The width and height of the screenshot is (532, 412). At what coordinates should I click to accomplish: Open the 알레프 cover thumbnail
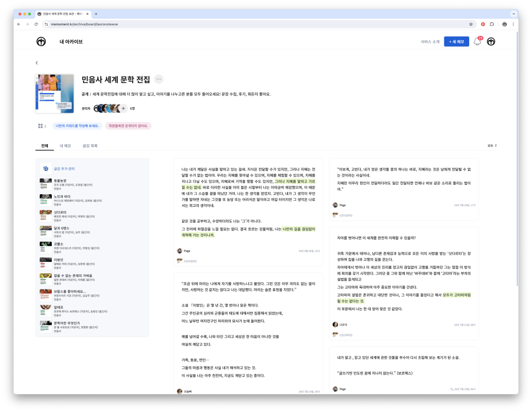[x=46, y=310]
